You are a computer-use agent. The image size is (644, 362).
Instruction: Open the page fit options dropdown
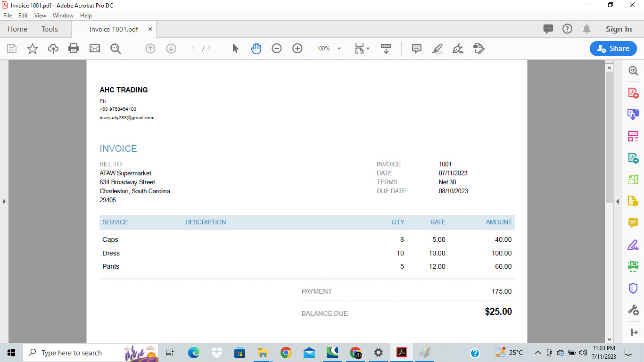pos(362,49)
